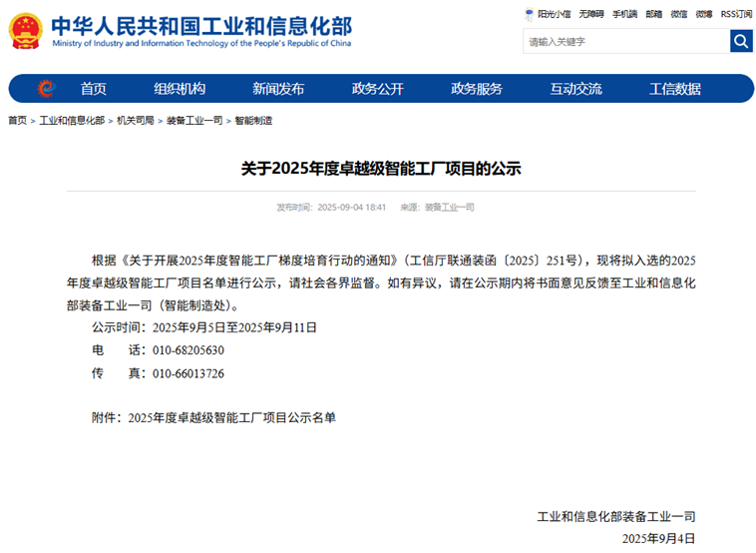This screenshot has height=553, width=756.
Task: Click 机关司局 in the breadcrumb
Action: pos(135,121)
